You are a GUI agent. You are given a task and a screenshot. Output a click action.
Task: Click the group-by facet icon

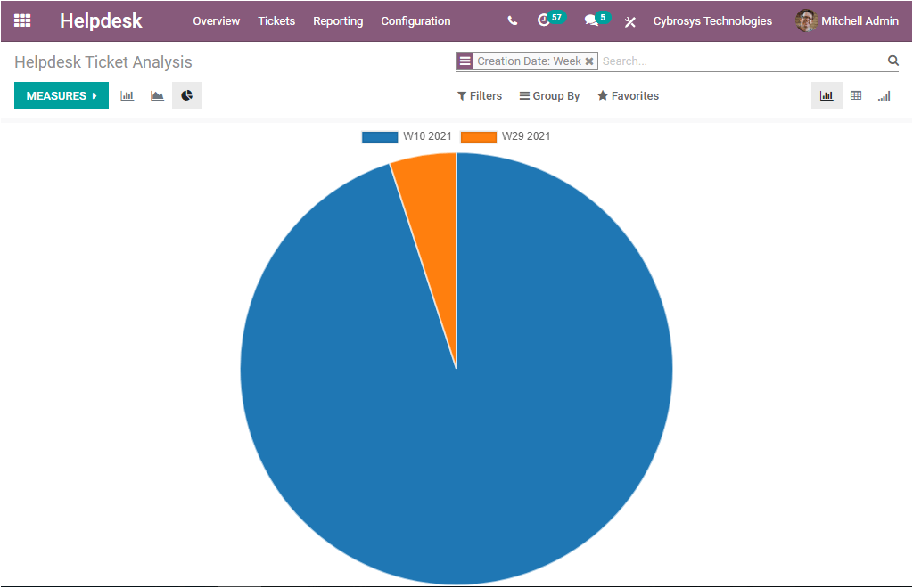[x=465, y=61]
